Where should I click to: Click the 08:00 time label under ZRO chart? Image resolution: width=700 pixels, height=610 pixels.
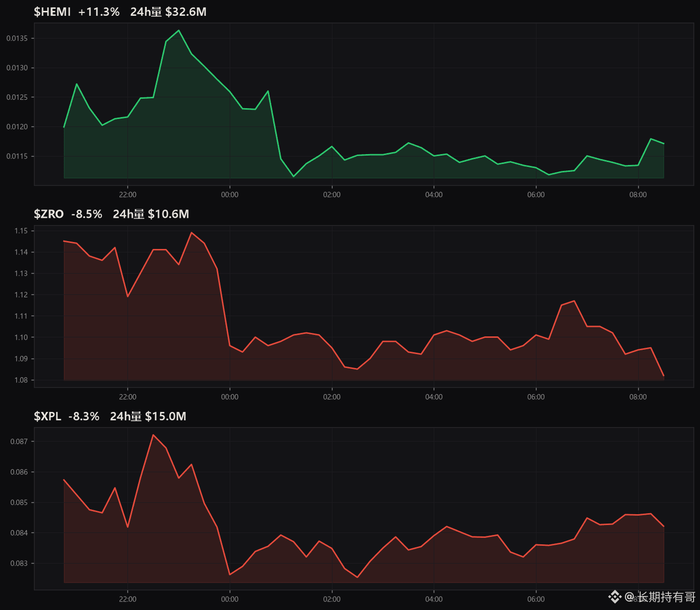point(638,397)
